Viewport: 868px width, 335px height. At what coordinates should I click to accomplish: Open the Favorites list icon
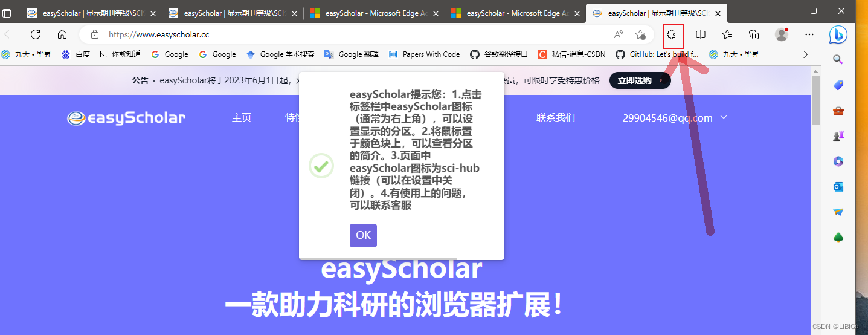(727, 34)
